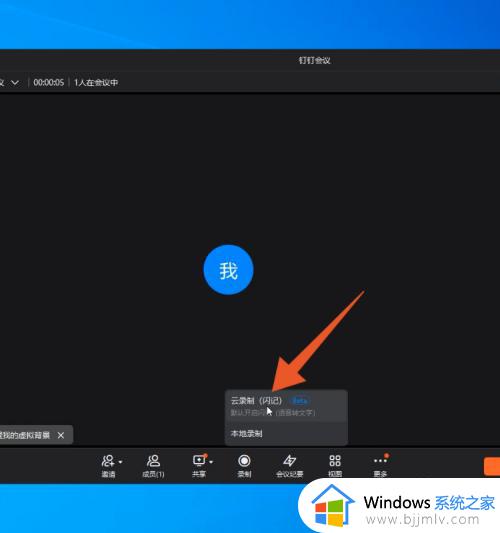Open the Members 成员(1) panel
The width and height of the screenshot is (500, 533).
pyautogui.click(x=153, y=466)
